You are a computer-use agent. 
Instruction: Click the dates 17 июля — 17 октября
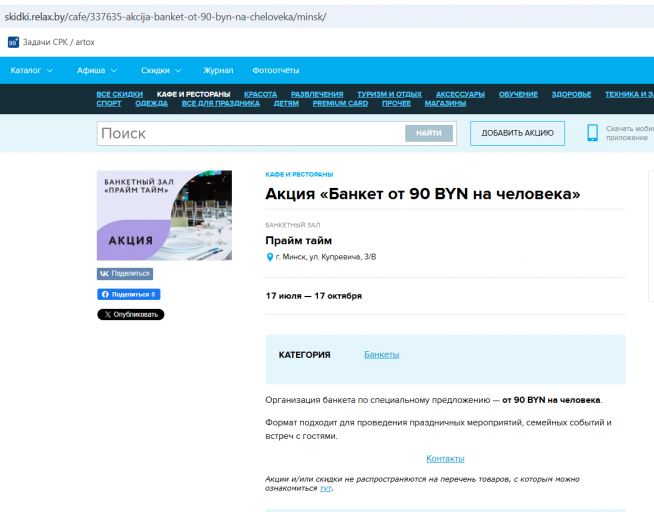click(314, 296)
